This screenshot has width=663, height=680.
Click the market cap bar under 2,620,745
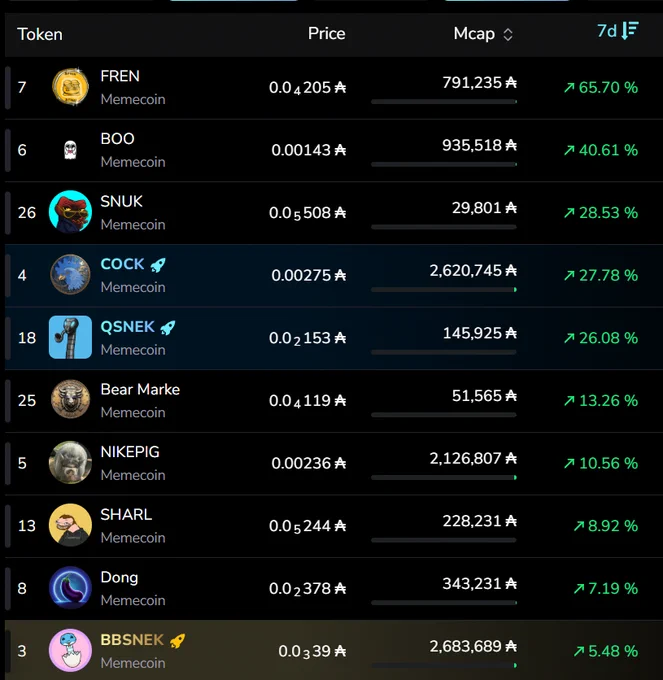[444, 289]
